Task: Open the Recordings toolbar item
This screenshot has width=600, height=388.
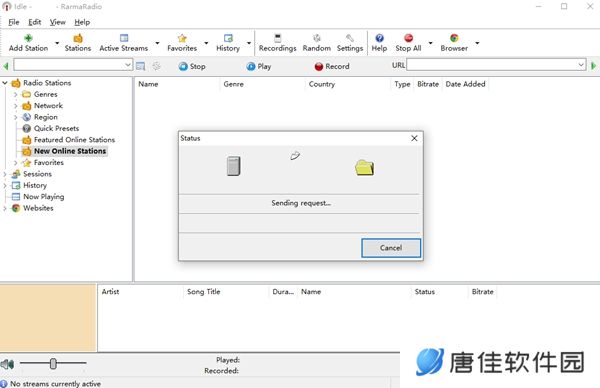Action: (277, 43)
